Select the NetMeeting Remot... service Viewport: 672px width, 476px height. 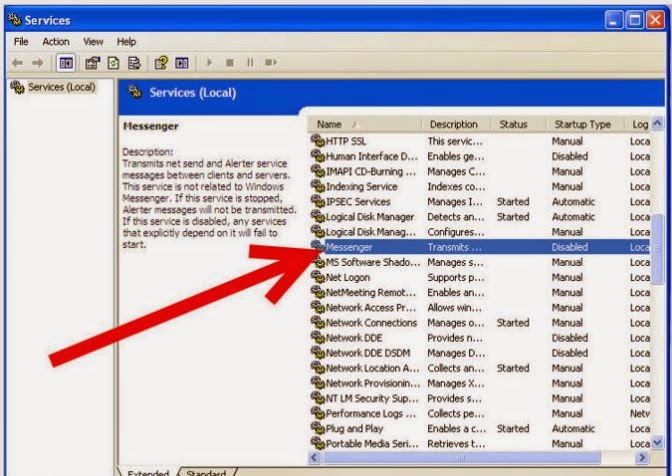pos(371,293)
